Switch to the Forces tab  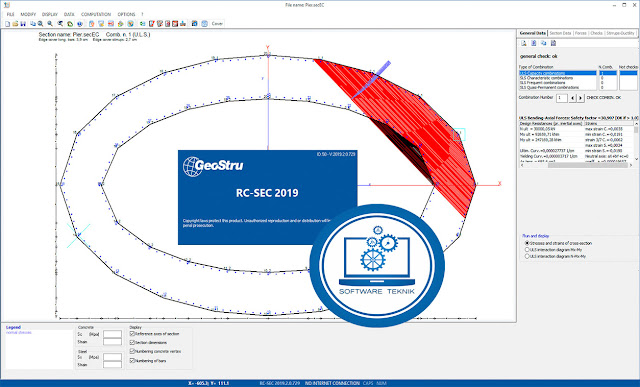580,33
